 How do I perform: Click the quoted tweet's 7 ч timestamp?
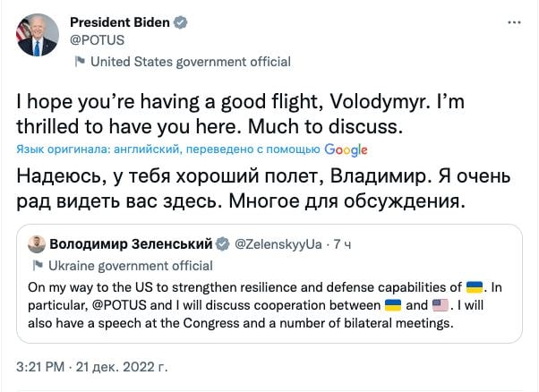pos(344,243)
